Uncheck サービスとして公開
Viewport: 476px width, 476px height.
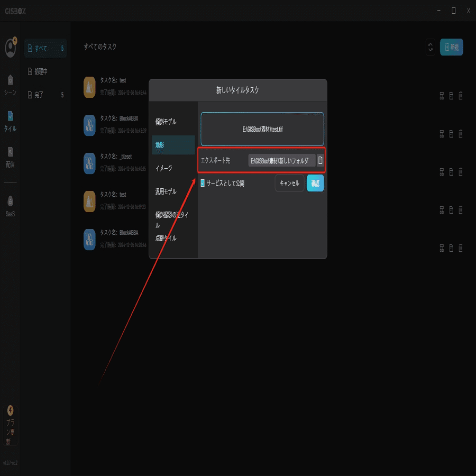pyautogui.click(x=203, y=182)
